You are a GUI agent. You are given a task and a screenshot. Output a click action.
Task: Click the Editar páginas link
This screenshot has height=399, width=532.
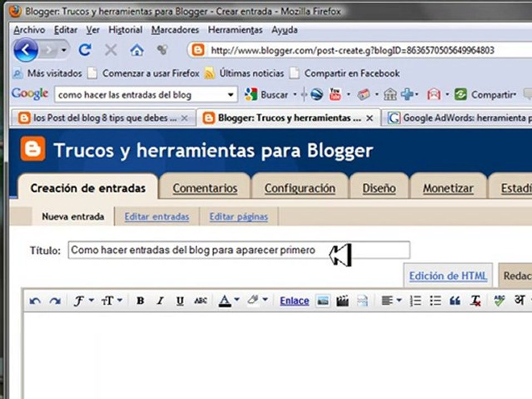(238, 217)
